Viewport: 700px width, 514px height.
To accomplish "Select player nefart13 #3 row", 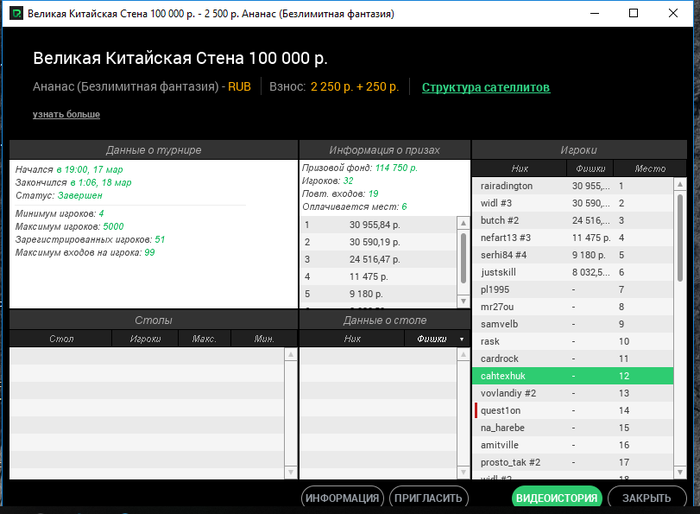I will point(572,238).
